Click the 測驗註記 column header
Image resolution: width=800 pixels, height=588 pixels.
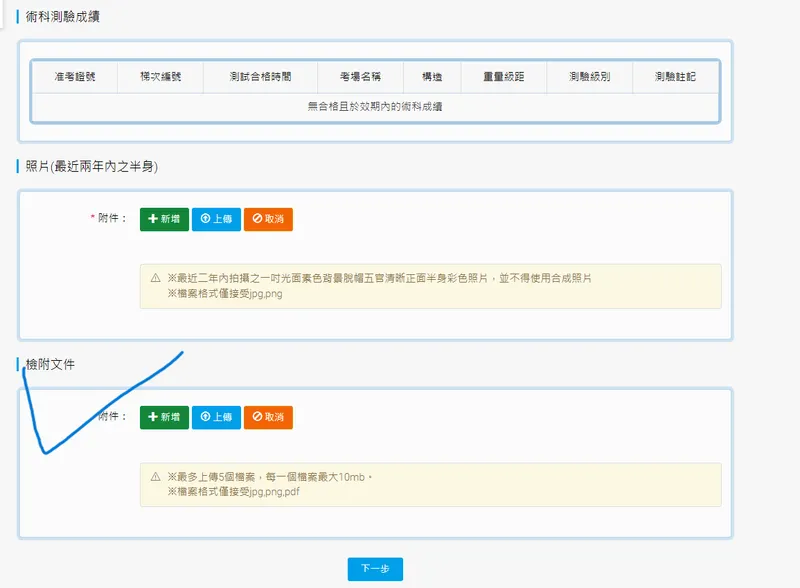click(675, 77)
